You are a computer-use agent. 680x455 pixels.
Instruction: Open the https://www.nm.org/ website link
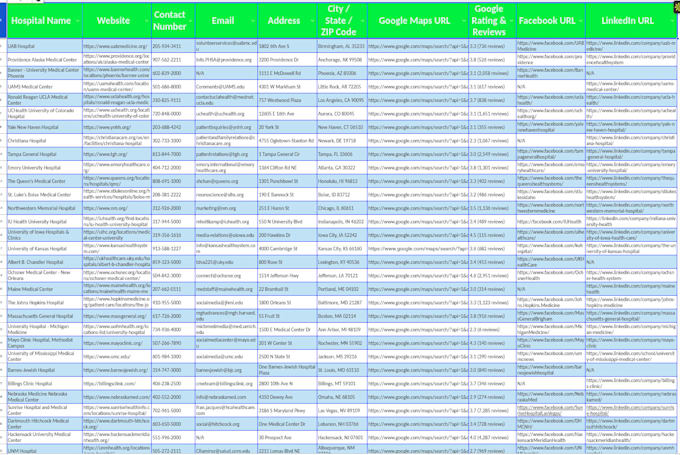coord(106,208)
